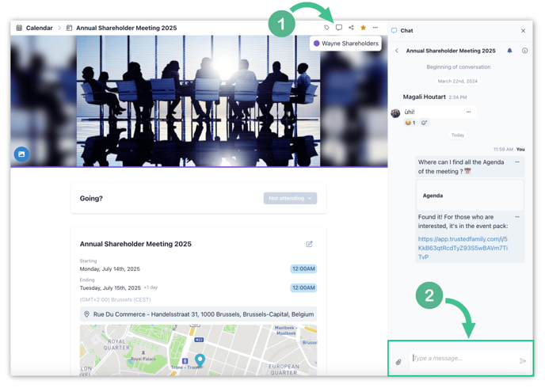Click the emoji reaction with count 1
The height and width of the screenshot is (392, 545).
tap(410, 122)
